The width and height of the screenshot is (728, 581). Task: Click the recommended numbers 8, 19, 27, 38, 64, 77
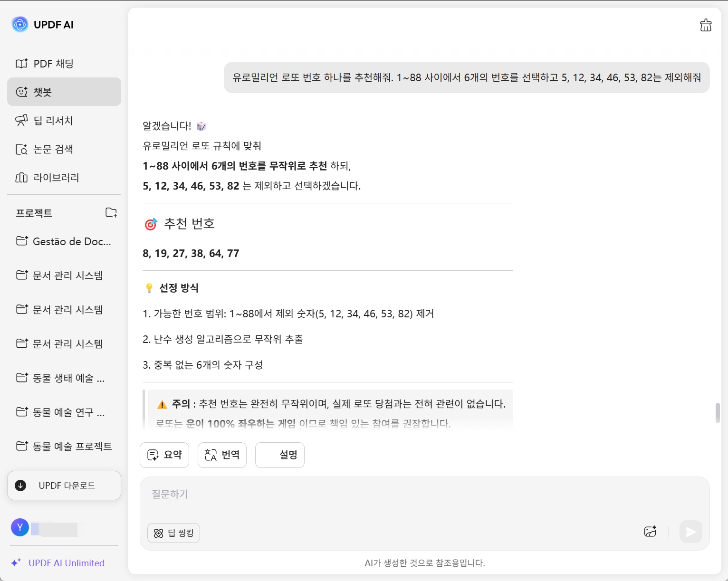191,253
